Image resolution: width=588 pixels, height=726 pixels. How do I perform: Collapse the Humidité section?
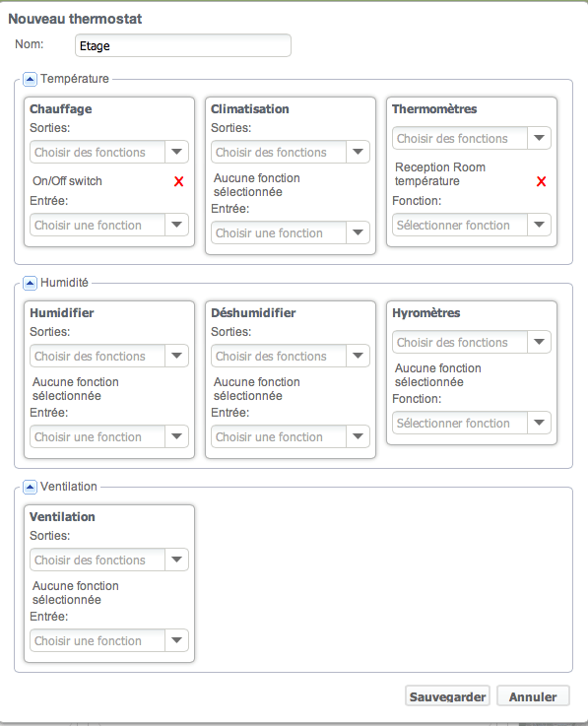[x=30, y=283]
